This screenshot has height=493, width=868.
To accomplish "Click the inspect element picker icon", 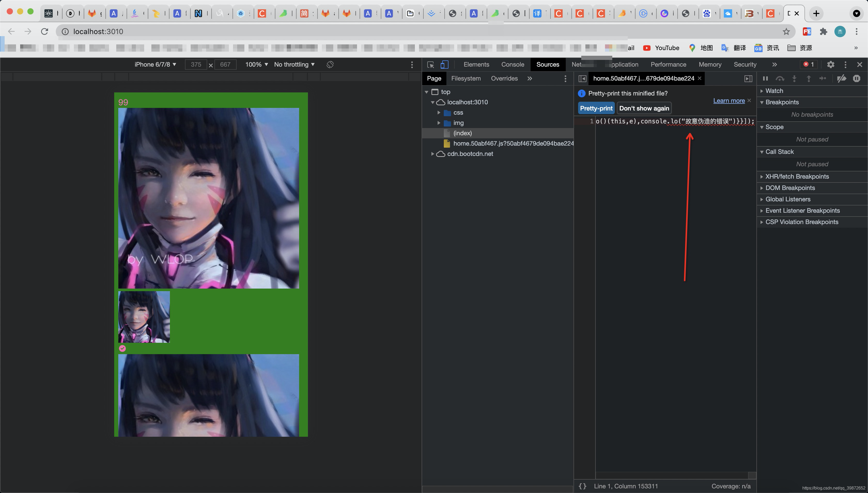I will tap(431, 64).
